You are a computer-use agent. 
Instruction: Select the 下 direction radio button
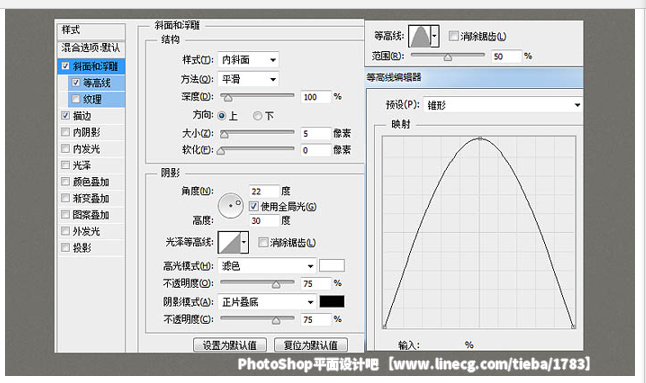click(257, 116)
